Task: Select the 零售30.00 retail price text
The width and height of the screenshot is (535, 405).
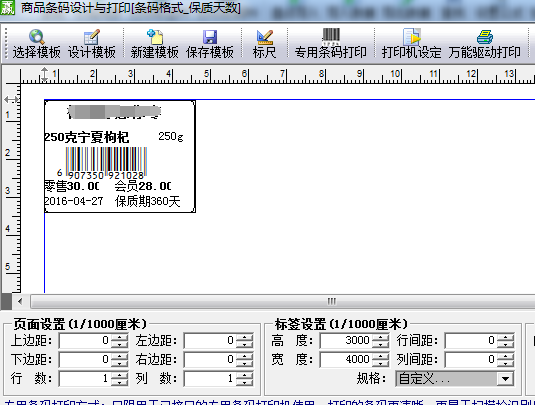Action: point(72,186)
